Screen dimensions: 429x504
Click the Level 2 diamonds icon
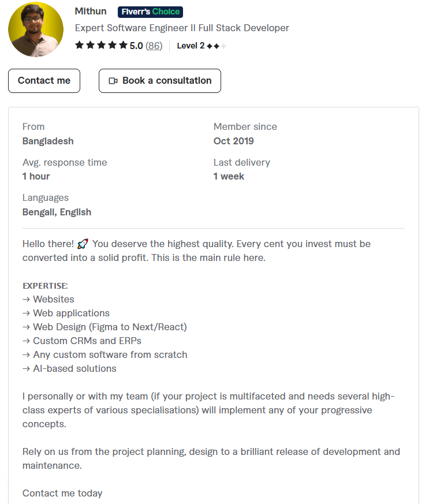coord(217,46)
